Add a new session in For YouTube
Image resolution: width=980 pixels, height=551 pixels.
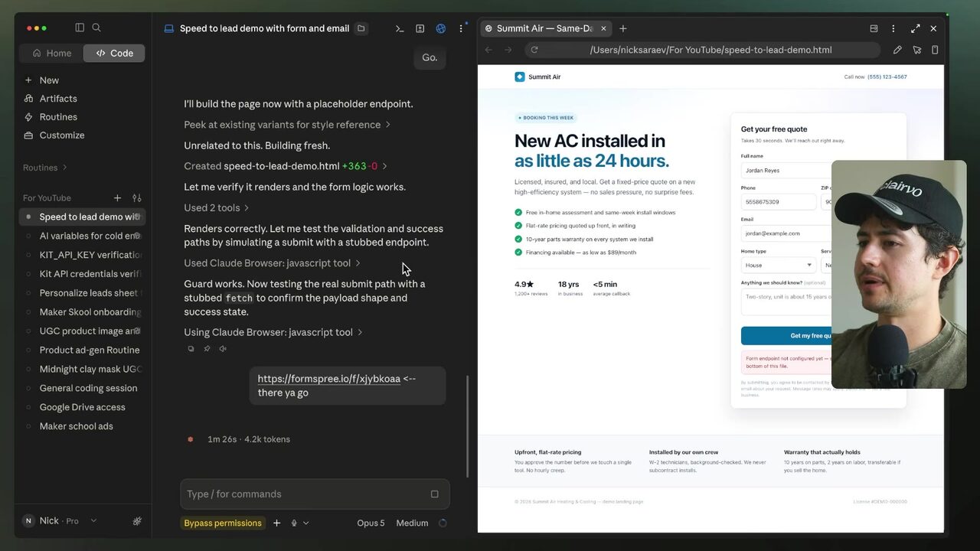point(117,198)
